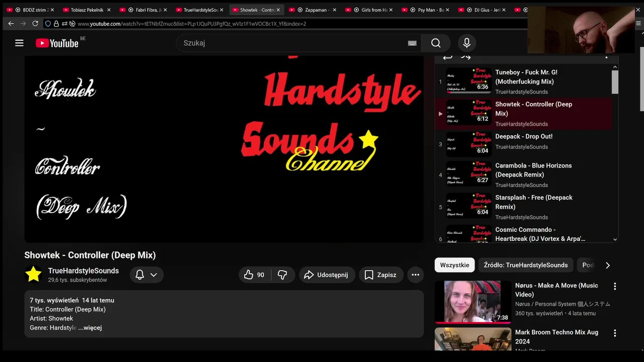View site security padlock info
Screen dimensions: 644x362
pos(56,24)
